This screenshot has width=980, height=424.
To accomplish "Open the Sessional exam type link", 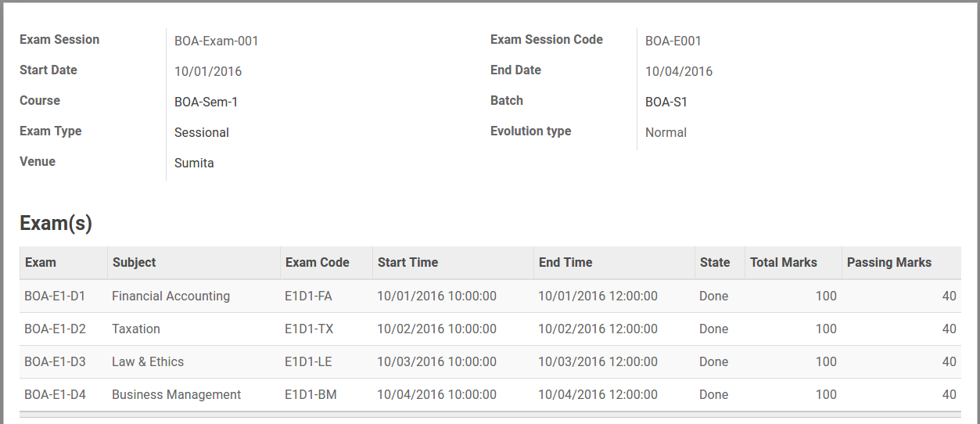I will point(202,132).
